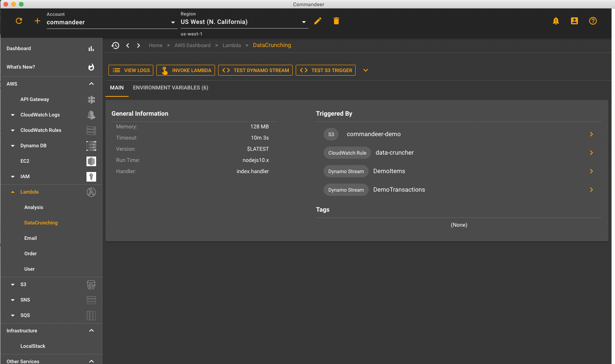615x364 pixels.
Task: Click the add account plus icon
Action: 37,21
